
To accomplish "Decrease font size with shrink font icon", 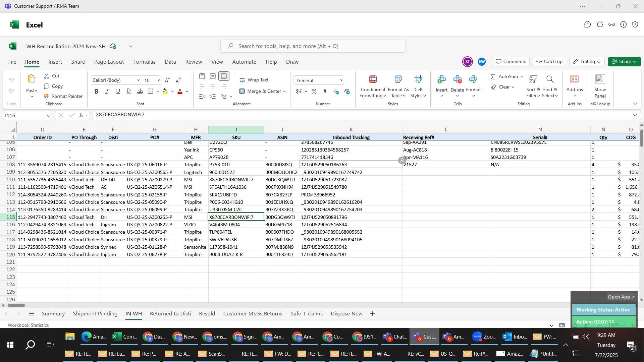I will point(179,80).
